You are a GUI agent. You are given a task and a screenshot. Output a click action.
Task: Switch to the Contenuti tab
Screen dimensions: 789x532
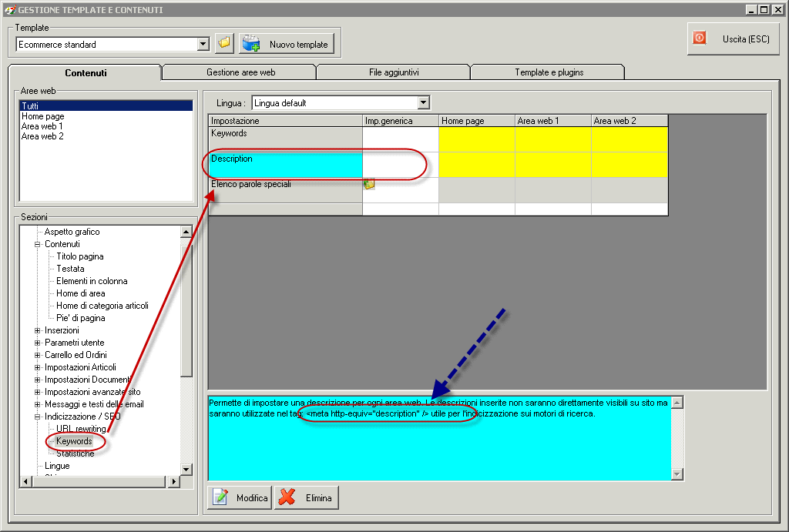pyautogui.click(x=86, y=73)
